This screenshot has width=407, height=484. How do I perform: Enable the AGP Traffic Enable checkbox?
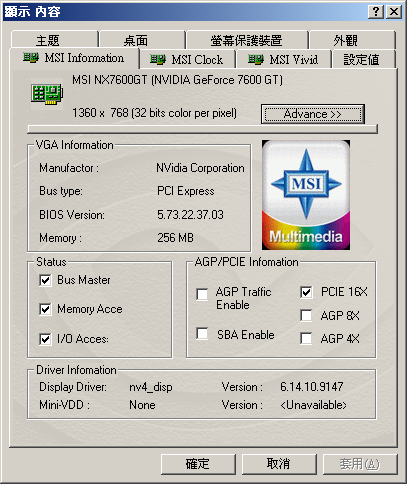click(202, 295)
